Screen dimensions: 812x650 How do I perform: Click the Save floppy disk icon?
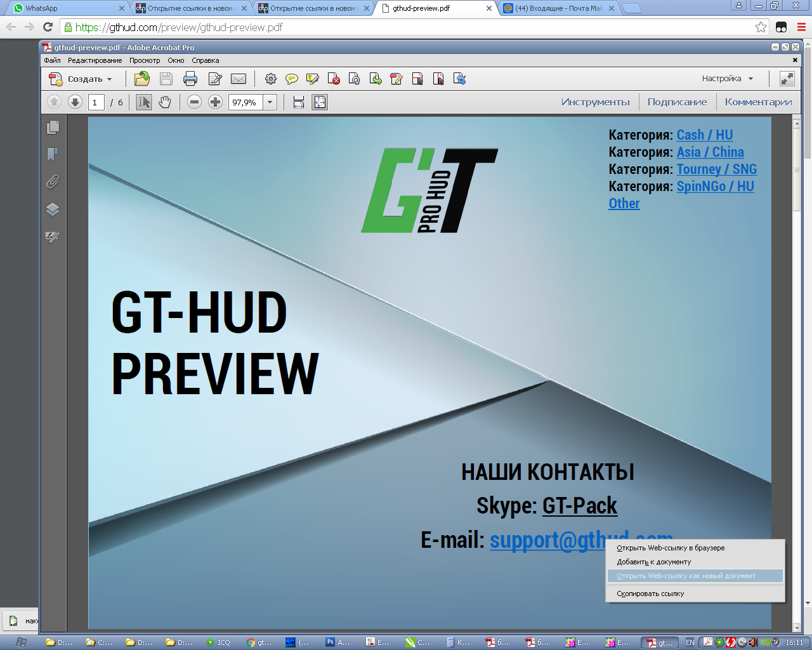pos(166,79)
